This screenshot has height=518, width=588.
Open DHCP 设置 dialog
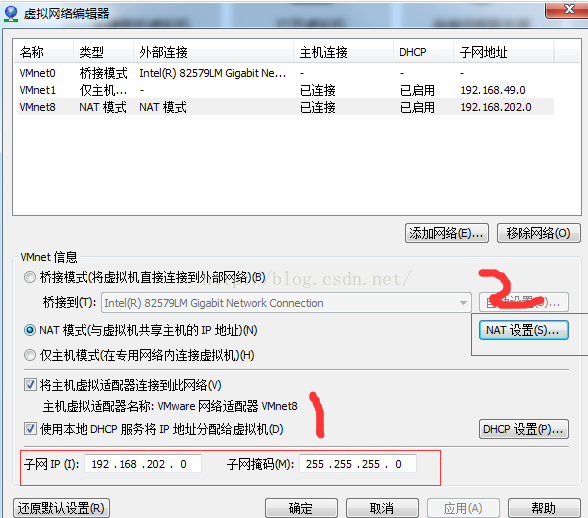[x=524, y=429]
